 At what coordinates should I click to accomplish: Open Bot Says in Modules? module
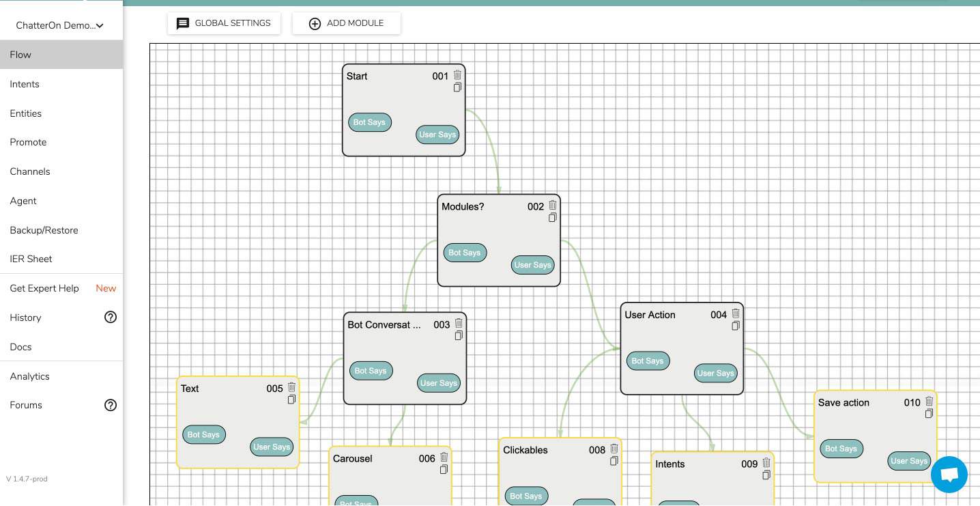pyautogui.click(x=465, y=253)
